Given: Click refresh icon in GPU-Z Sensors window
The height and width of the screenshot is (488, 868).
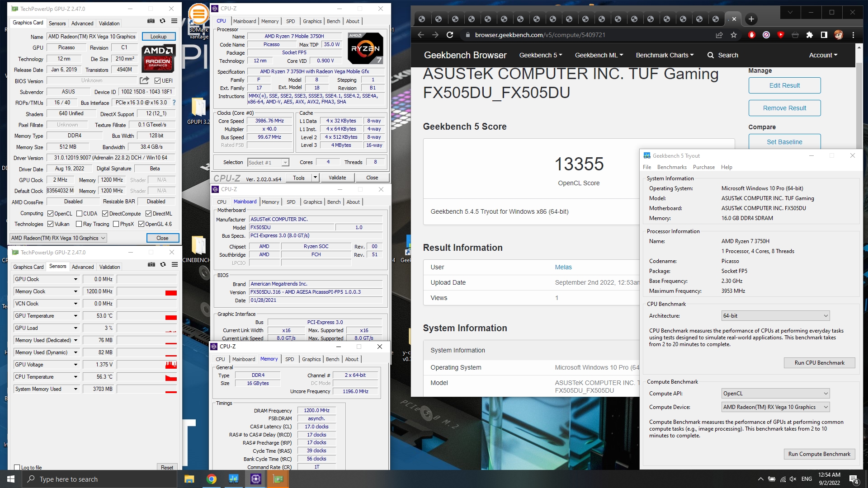Looking at the screenshot, I should 163,265.
